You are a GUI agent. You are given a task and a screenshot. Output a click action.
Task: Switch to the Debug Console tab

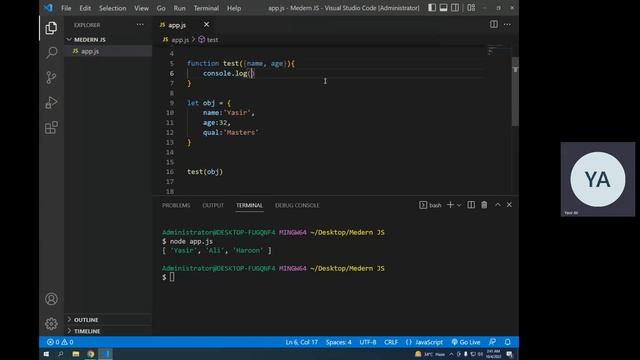tap(297, 205)
